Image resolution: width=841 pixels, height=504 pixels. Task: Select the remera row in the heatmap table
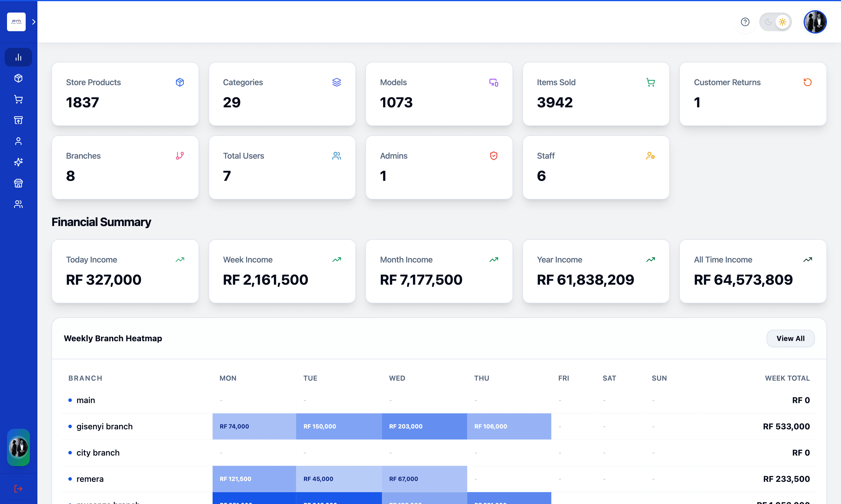coord(90,479)
